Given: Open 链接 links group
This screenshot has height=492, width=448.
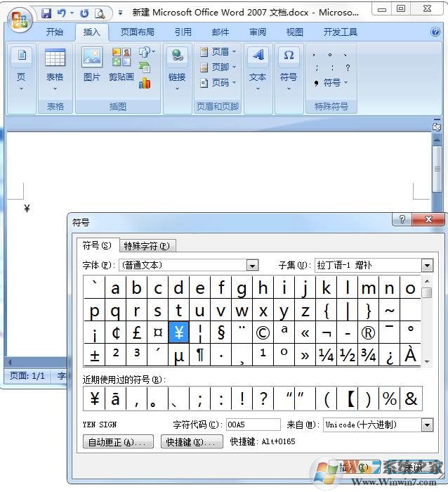Looking at the screenshot, I should 177,69.
